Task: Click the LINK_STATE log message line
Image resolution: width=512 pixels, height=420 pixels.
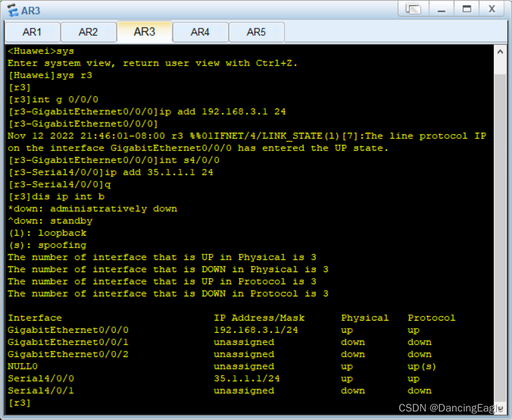Action: coord(247,142)
